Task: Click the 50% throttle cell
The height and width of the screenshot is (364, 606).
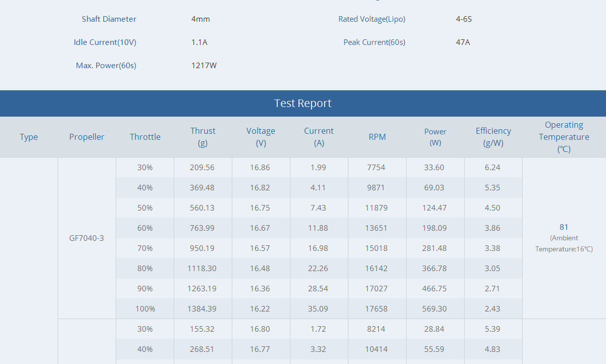Action: tap(145, 207)
